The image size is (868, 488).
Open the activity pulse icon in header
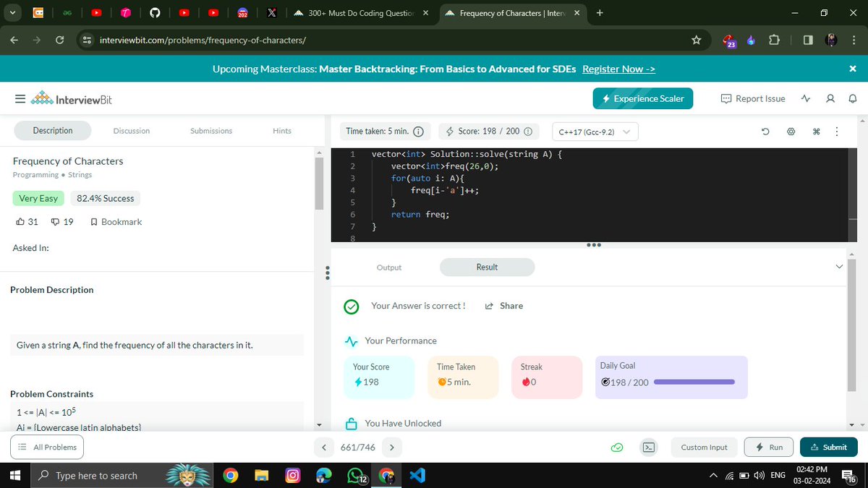[806, 98]
